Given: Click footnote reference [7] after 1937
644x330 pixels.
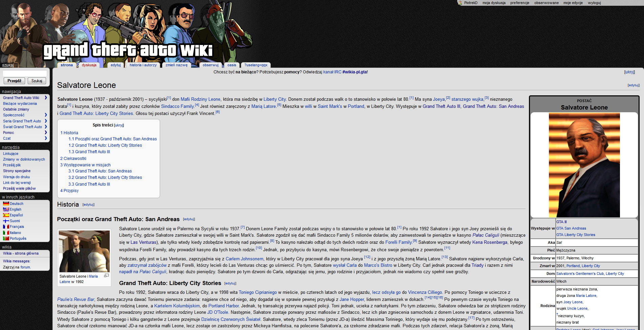Looking at the screenshot, I should click(x=243, y=227).
